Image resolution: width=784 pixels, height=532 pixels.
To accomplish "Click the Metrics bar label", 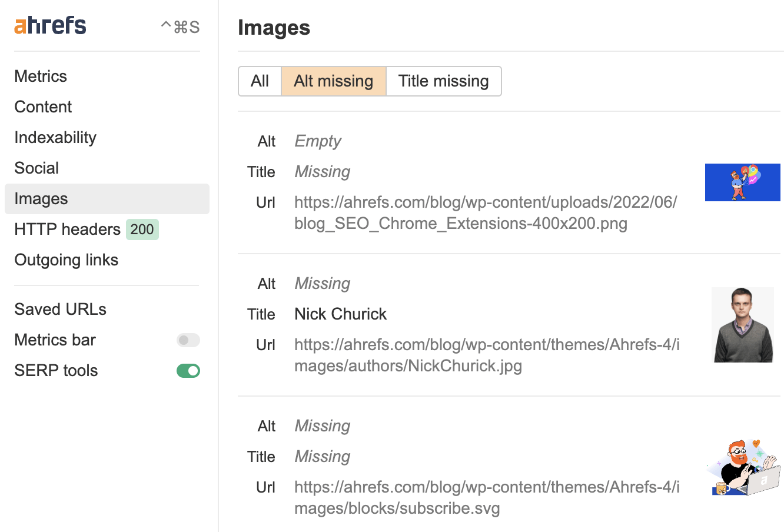I will (55, 340).
